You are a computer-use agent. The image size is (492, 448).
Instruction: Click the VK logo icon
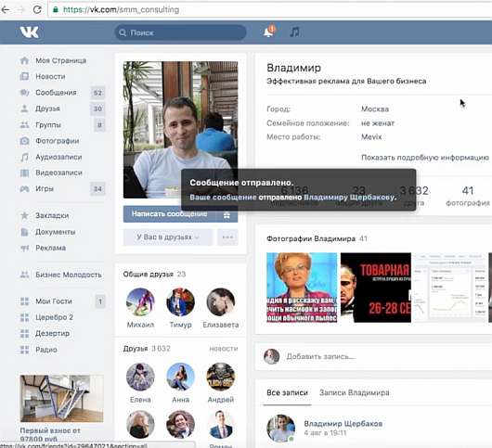[29, 32]
